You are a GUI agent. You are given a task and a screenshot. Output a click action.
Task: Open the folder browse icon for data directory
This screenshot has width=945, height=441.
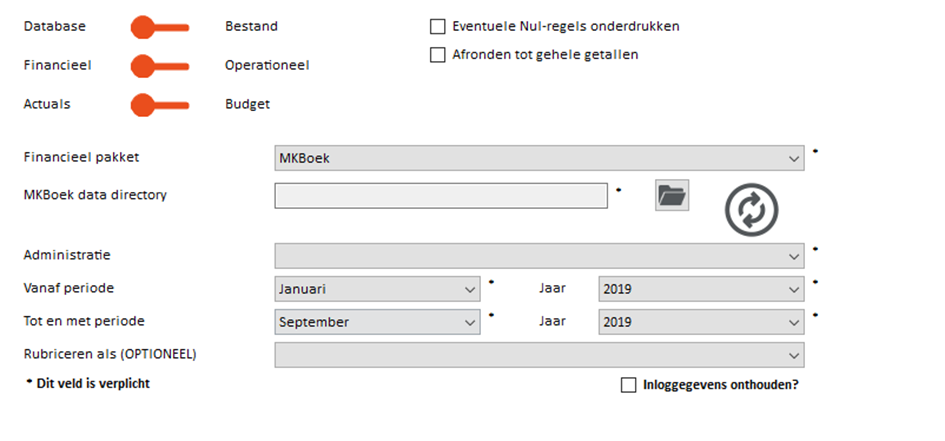click(x=672, y=195)
